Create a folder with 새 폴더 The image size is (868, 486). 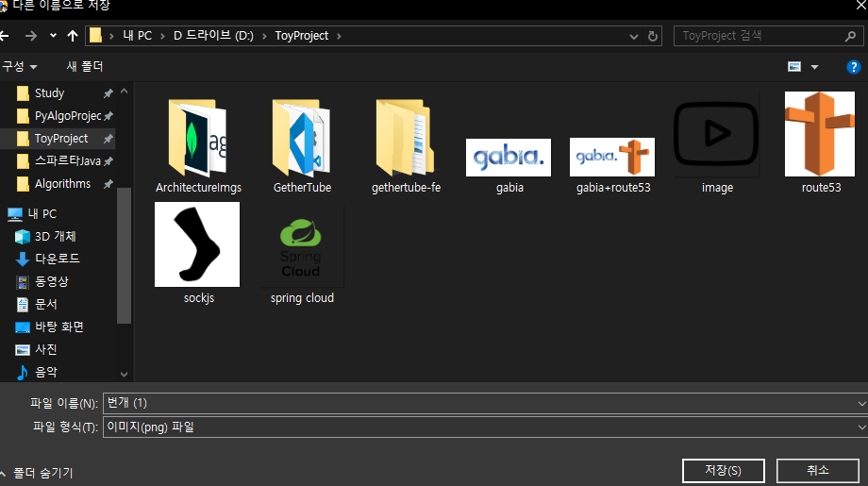point(85,66)
